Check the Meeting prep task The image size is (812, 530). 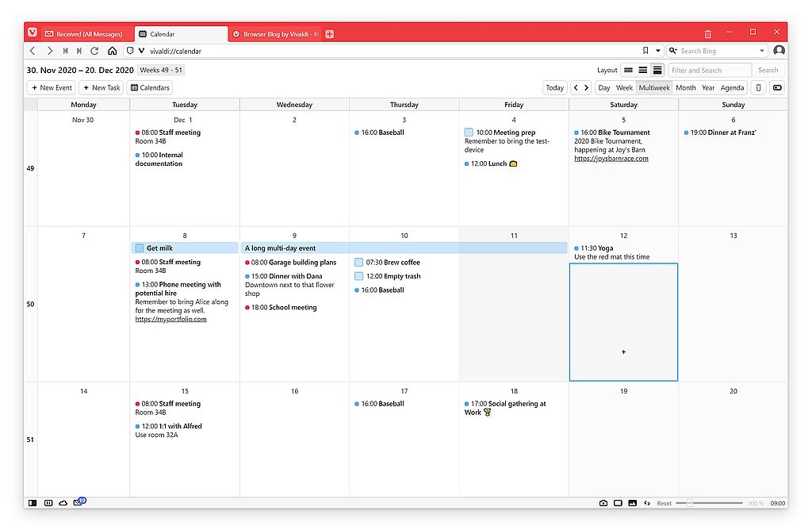469,132
